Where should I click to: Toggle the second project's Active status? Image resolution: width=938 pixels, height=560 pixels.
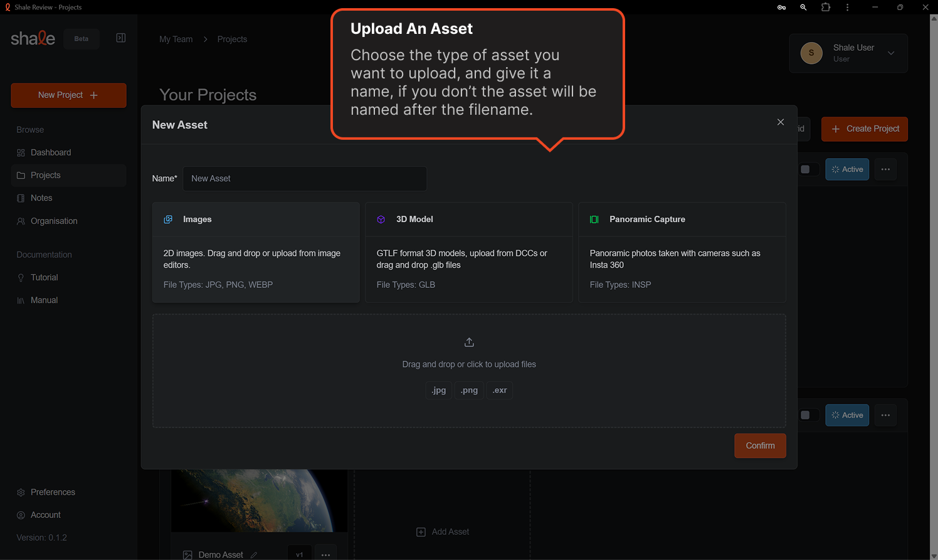point(847,415)
